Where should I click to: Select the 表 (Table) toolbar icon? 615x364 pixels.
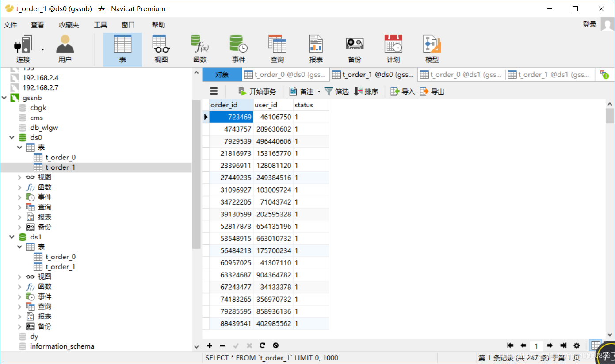pyautogui.click(x=122, y=49)
